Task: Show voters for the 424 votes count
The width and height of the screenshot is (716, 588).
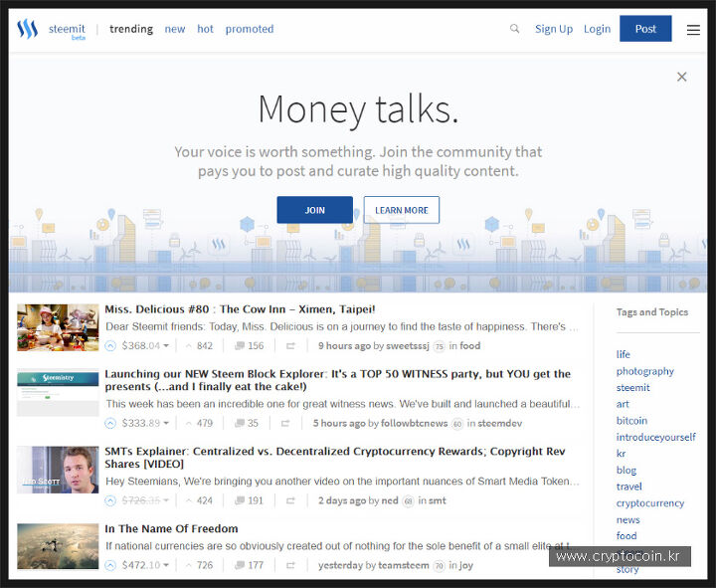Action: 199,500
